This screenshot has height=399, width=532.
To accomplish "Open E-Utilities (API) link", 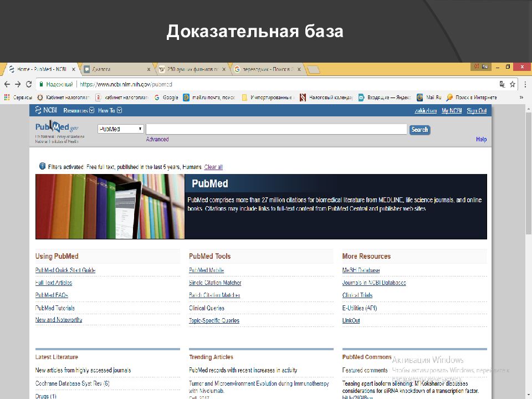I will (x=360, y=308).
